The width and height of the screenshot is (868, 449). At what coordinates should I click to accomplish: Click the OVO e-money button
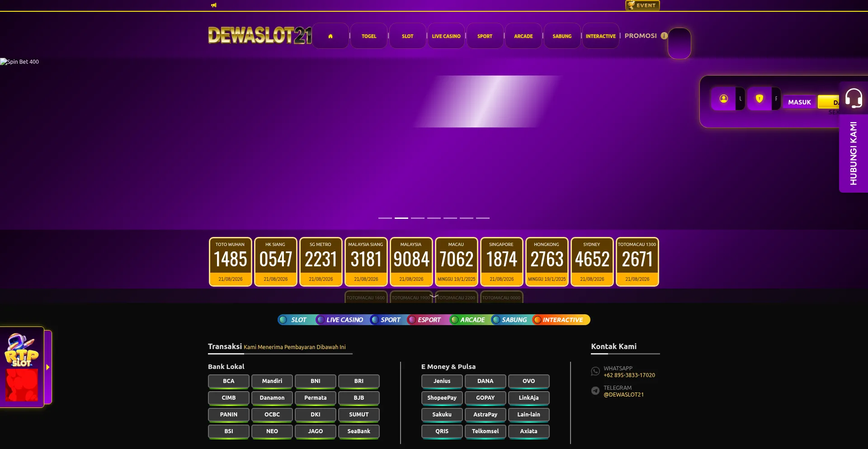pos(529,381)
